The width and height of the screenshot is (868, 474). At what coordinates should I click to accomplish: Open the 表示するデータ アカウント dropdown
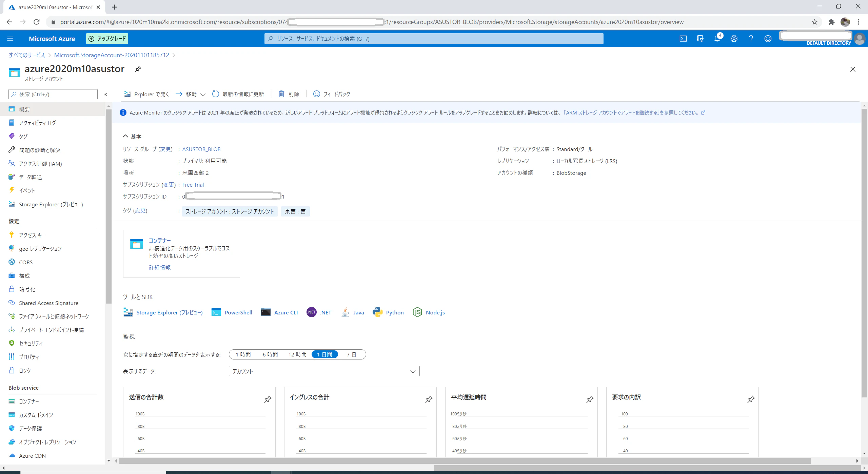[324, 371]
